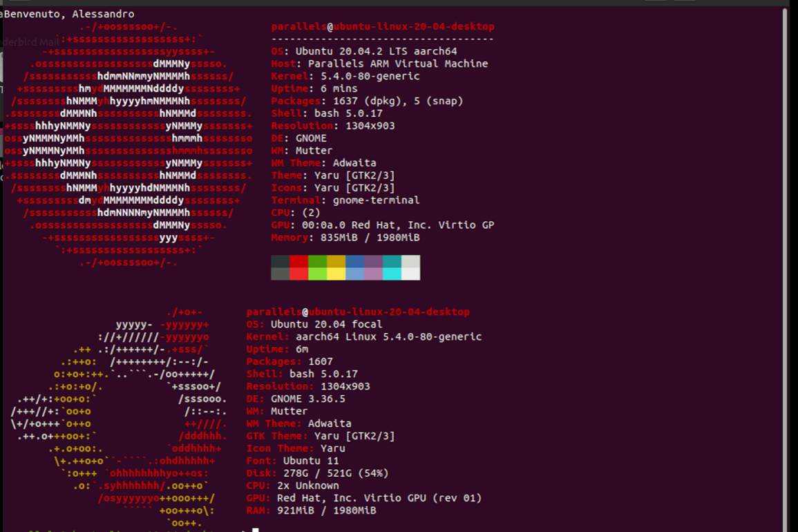The height and width of the screenshot is (532, 798).
Task: Click 'Kernel: aarch64 Linux 5.4.0-80-generic' line
Action: pyautogui.click(x=364, y=336)
